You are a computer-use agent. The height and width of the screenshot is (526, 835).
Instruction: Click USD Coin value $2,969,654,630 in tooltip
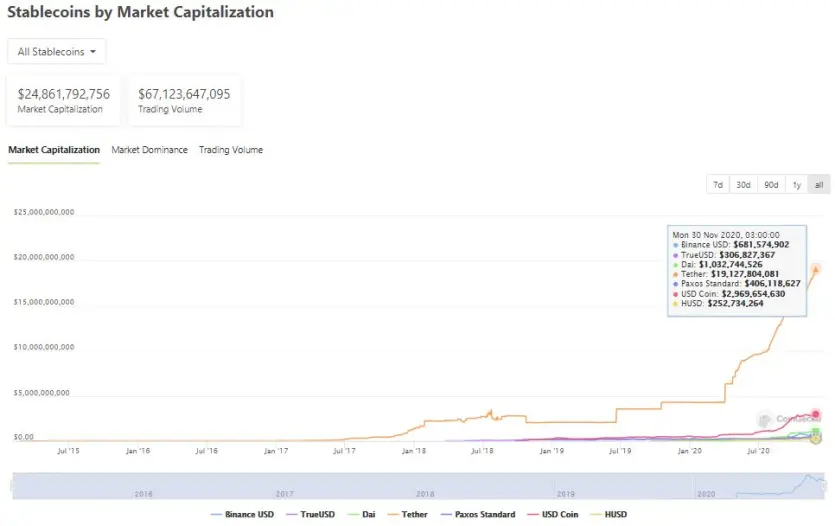tap(753, 294)
